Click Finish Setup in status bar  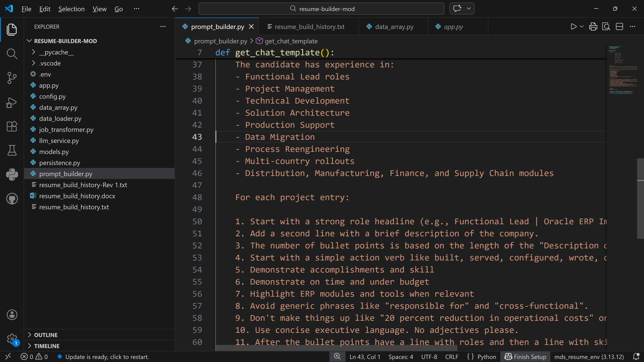525,357
